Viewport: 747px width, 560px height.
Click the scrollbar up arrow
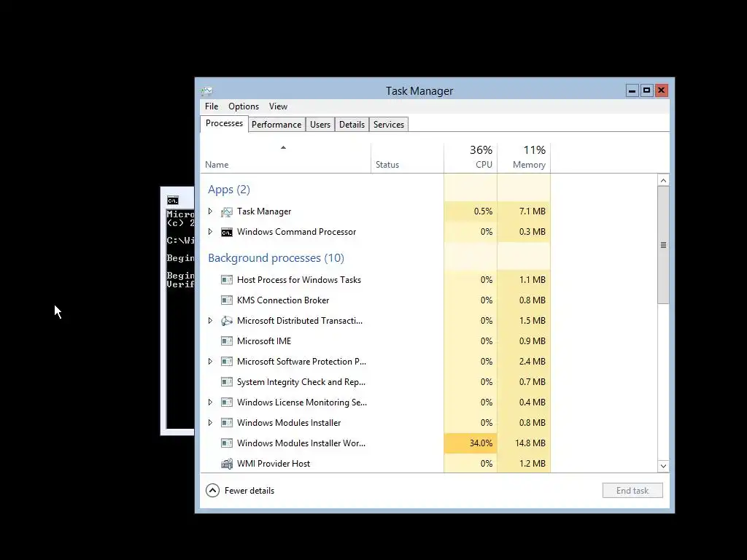(x=663, y=181)
